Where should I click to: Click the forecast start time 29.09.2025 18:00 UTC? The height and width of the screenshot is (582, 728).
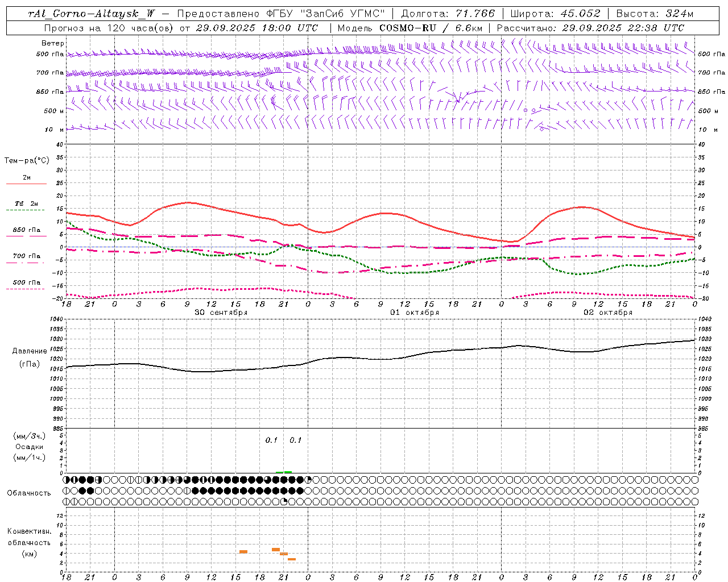tap(257, 28)
